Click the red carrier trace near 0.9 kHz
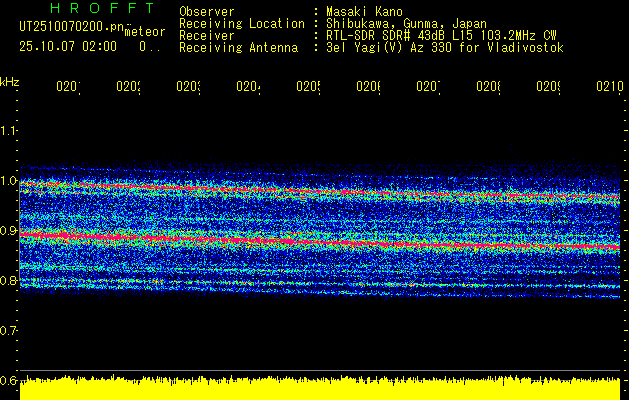This screenshot has height=400, width=629. tap(320, 242)
